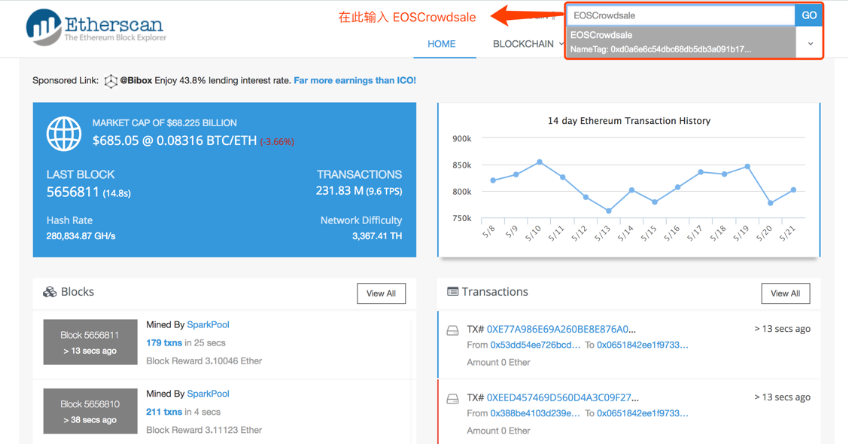The image size is (848, 444).
Task: Click View All in Blocks panel
Action: [381, 293]
